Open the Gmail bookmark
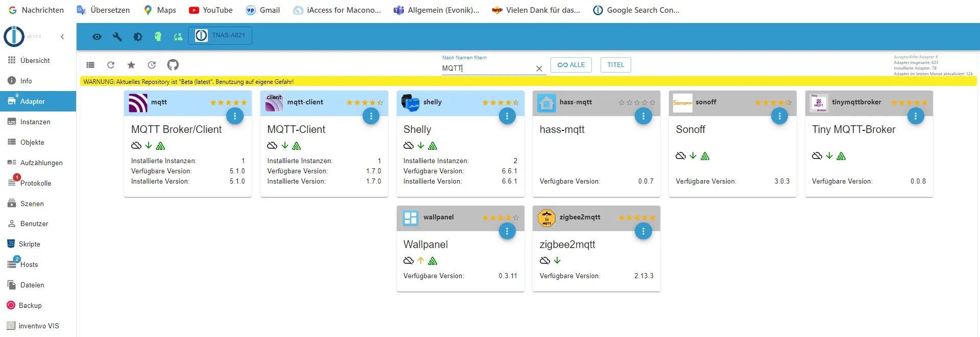Image resolution: width=980 pixels, height=337 pixels. click(263, 10)
